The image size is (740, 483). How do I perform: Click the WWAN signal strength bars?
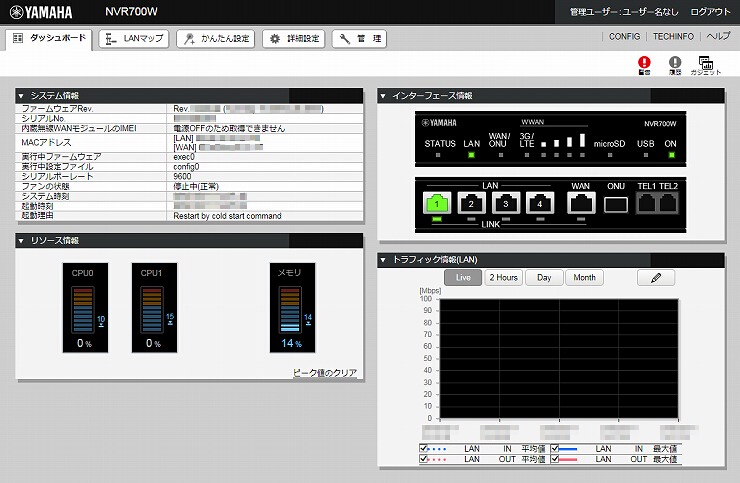563,140
